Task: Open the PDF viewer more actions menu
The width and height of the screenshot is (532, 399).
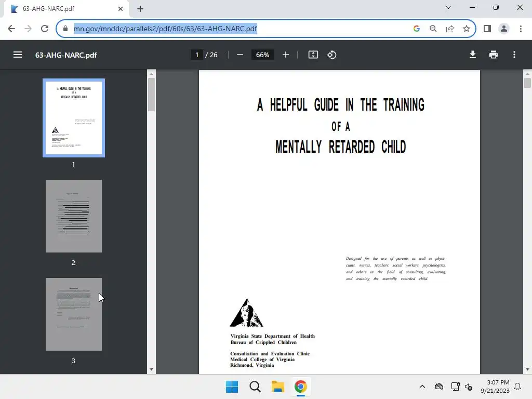Action: click(x=514, y=55)
